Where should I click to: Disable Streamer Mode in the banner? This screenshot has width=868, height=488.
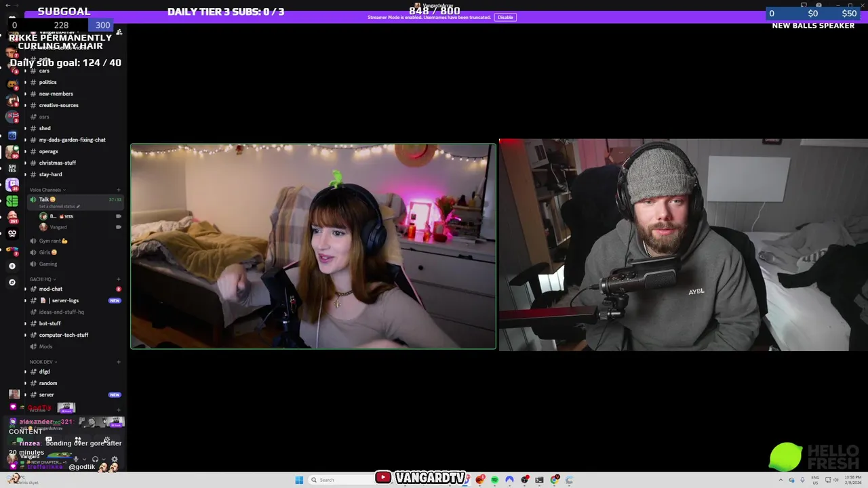pyautogui.click(x=505, y=17)
